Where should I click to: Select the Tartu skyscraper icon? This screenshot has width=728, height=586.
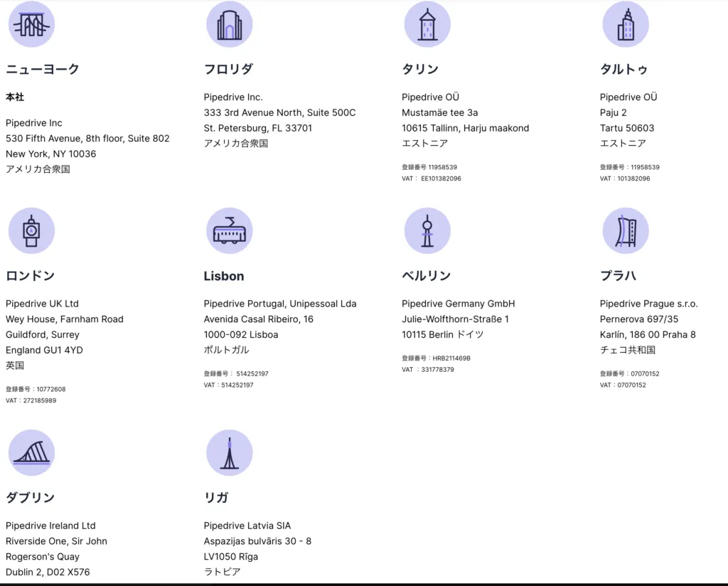[626, 25]
